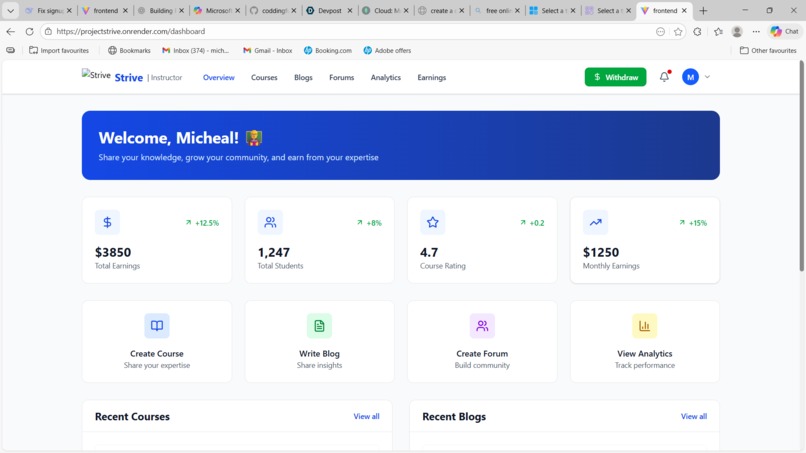This screenshot has height=453, width=806.
Task: Open Gmail - Inbox bookmark
Action: click(x=268, y=50)
